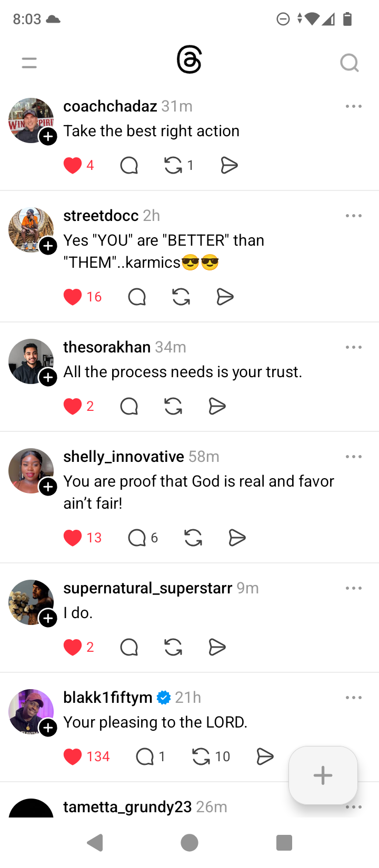Image resolution: width=379 pixels, height=868 pixels.
Task: Open supernatural_superstarr's post options menu
Action: (353, 588)
